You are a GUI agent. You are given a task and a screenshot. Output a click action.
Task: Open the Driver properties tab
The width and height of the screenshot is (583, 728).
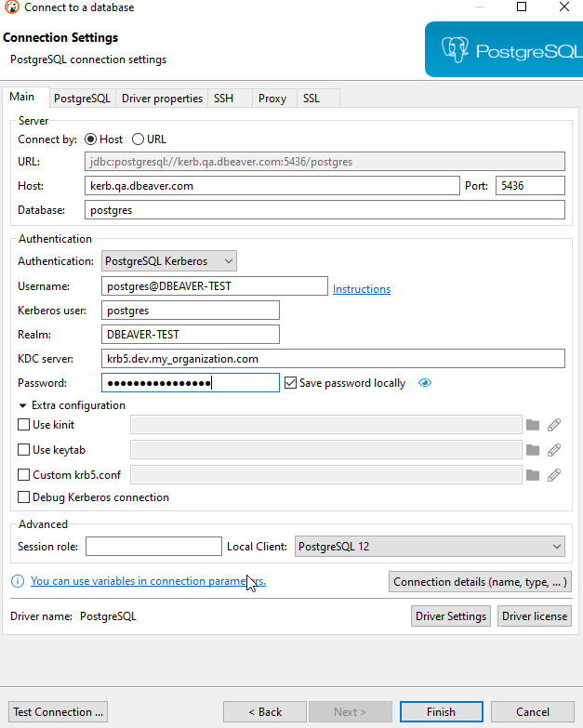162,99
